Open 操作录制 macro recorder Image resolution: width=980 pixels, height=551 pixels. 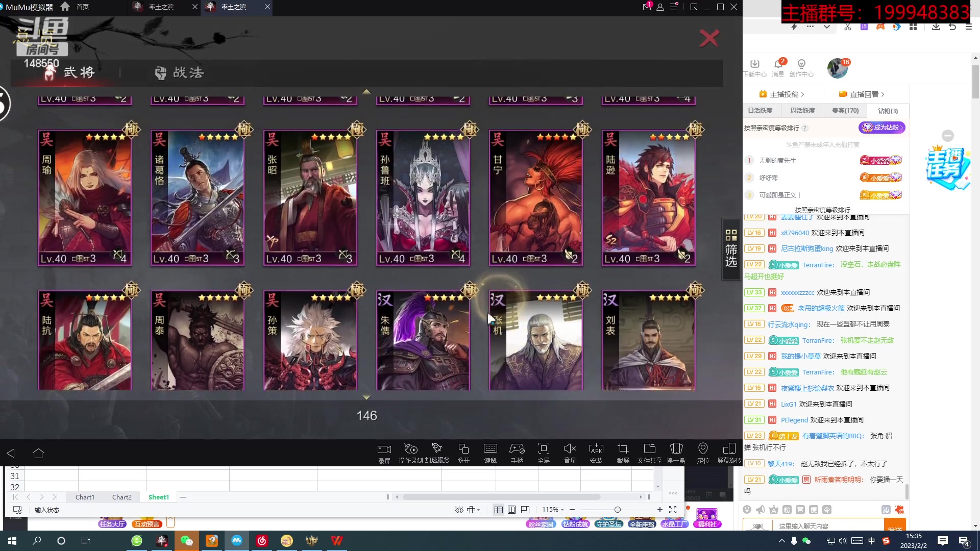coord(410,453)
